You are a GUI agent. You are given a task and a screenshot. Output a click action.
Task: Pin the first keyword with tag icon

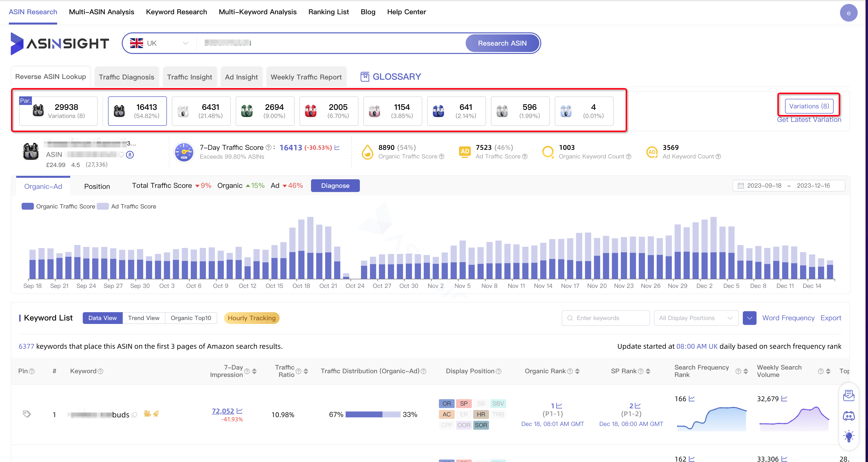coord(27,414)
